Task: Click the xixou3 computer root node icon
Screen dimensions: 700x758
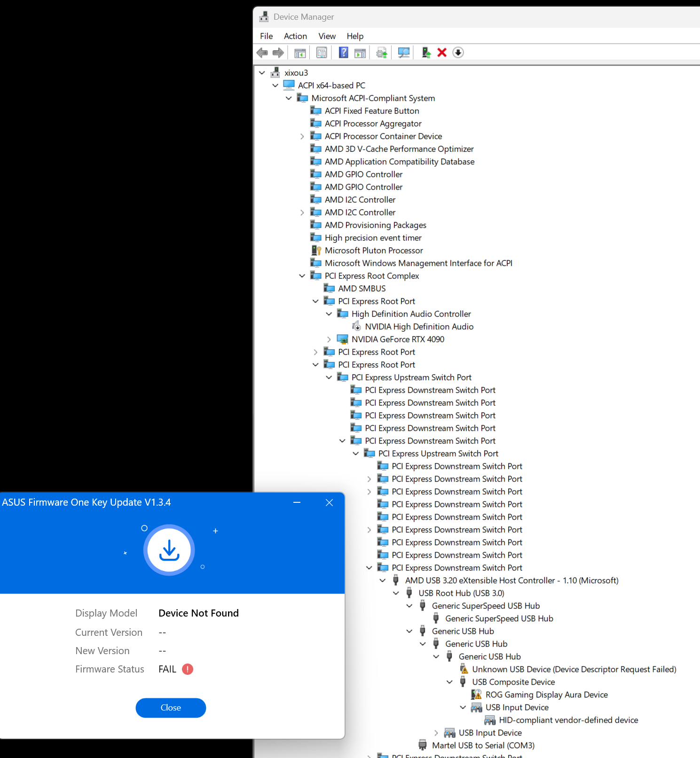Action: [275, 73]
